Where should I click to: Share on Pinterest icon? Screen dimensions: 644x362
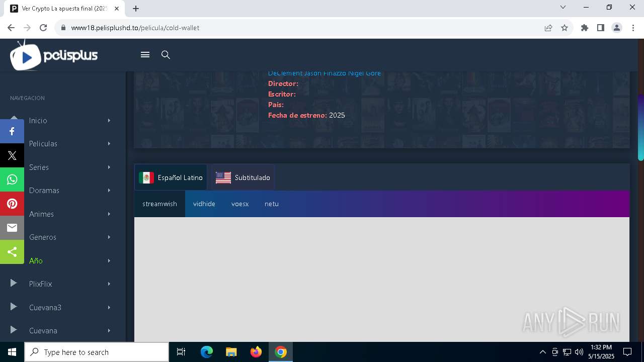pyautogui.click(x=12, y=204)
